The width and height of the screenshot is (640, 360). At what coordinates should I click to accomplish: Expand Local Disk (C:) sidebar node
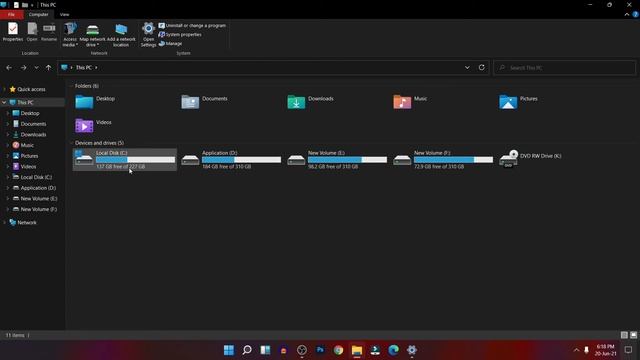point(8,177)
